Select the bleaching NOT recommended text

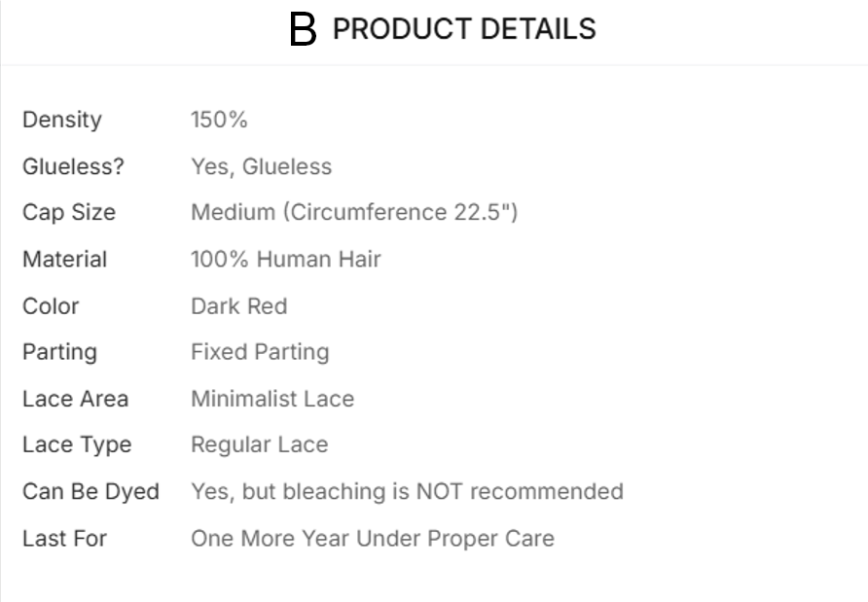point(407,491)
